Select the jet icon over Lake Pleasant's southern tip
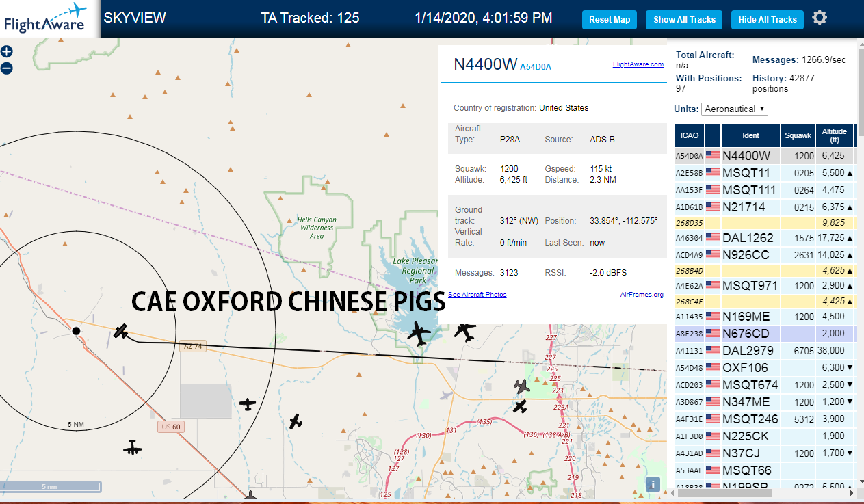This screenshot has width=864, height=504. click(x=419, y=334)
